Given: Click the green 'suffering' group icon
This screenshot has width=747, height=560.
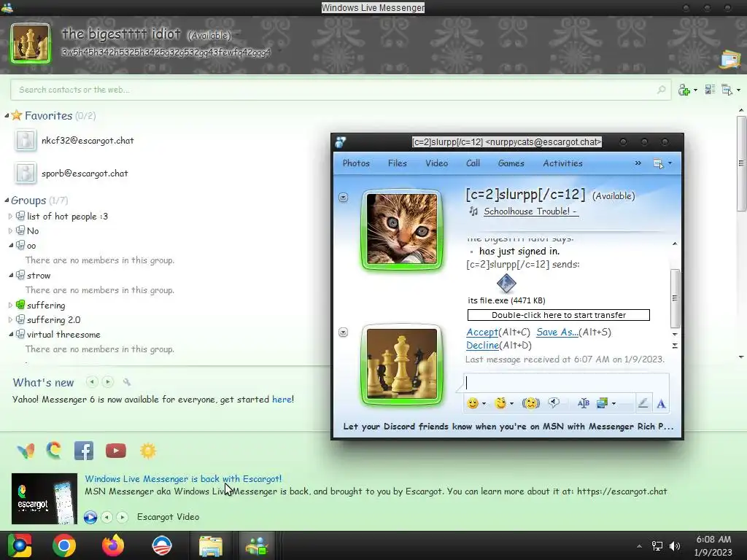Looking at the screenshot, I should point(20,305).
